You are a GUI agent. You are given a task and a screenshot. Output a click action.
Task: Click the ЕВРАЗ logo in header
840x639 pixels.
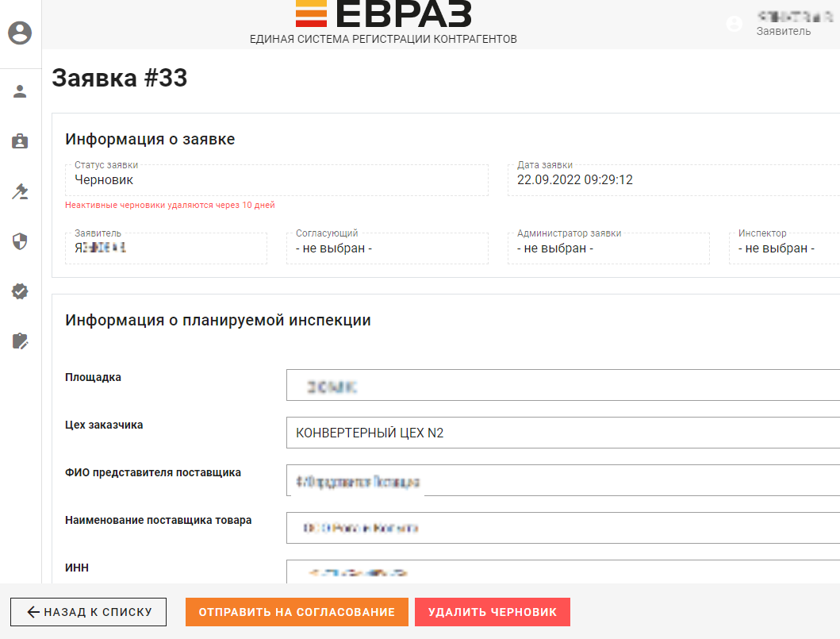click(383, 14)
